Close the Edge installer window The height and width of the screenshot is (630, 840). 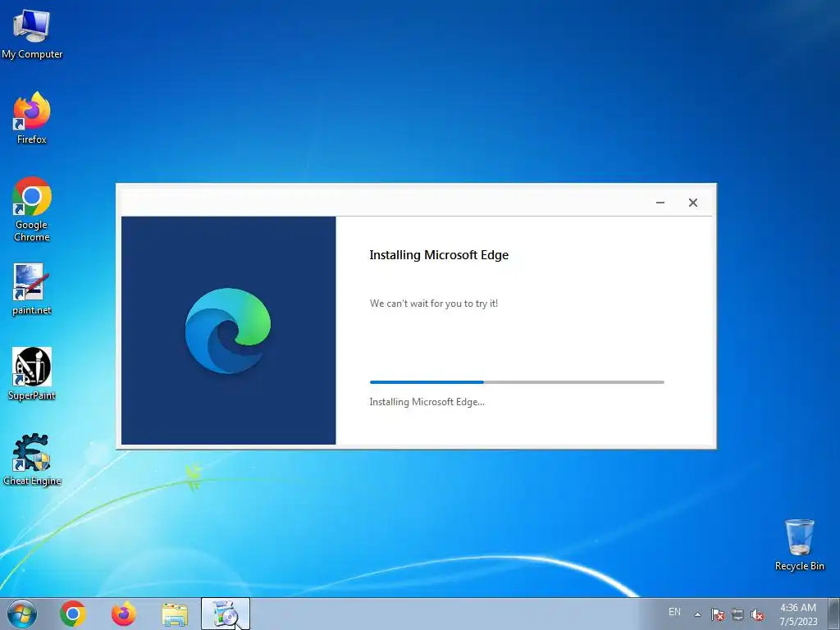(x=692, y=203)
